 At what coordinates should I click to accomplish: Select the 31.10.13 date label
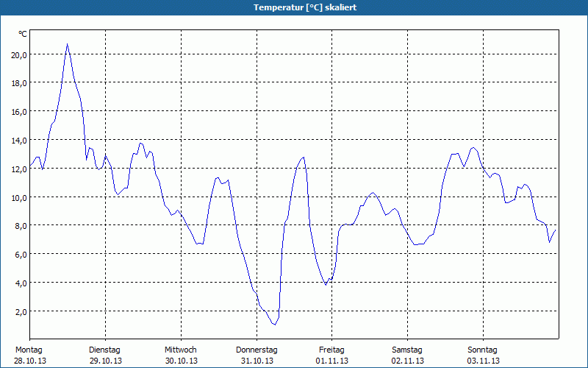coord(257,361)
